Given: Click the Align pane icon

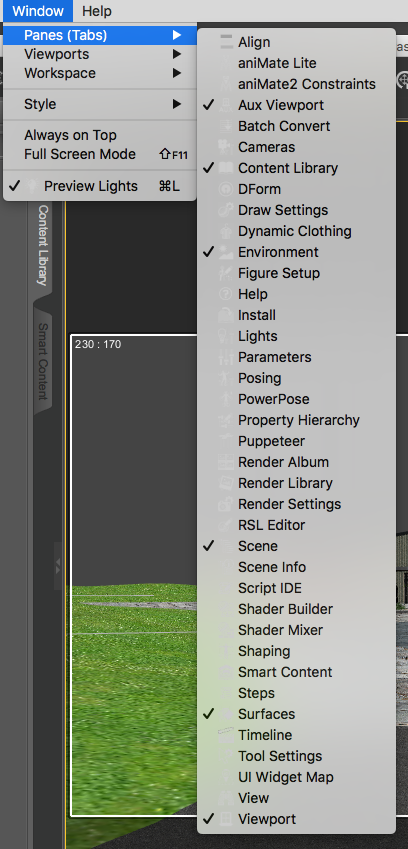Looking at the screenshot, I should coord(226,42).
